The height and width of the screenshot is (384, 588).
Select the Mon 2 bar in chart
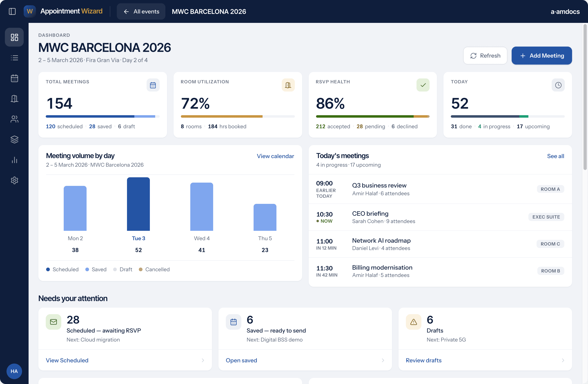click(75, 208)
